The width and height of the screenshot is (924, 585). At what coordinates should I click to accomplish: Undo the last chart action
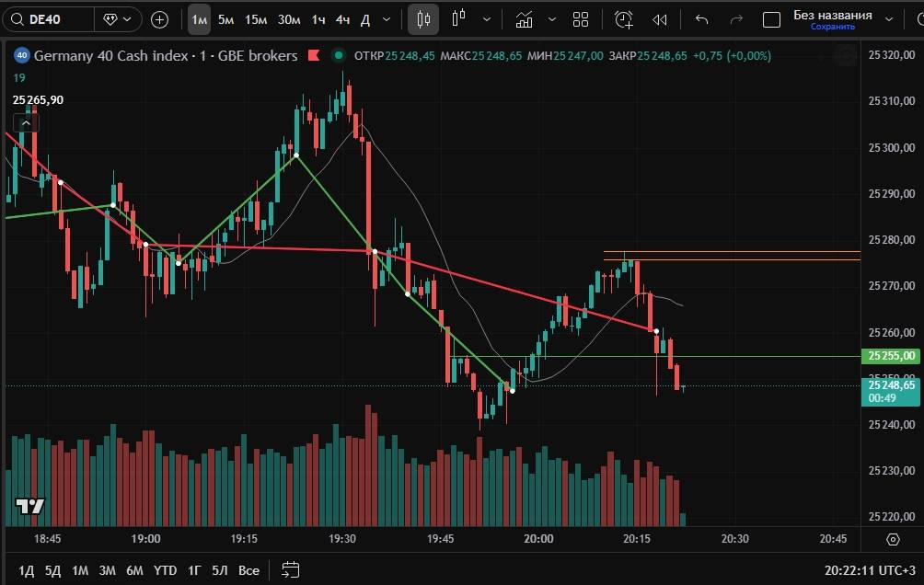tap(702, 19)
